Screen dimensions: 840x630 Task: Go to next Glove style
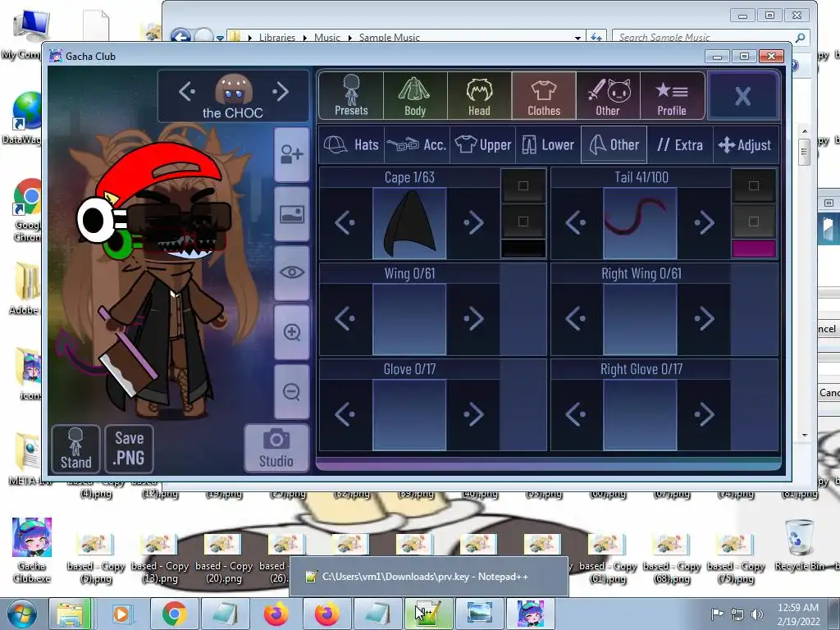pyautogui.click(x=473, y=414)
